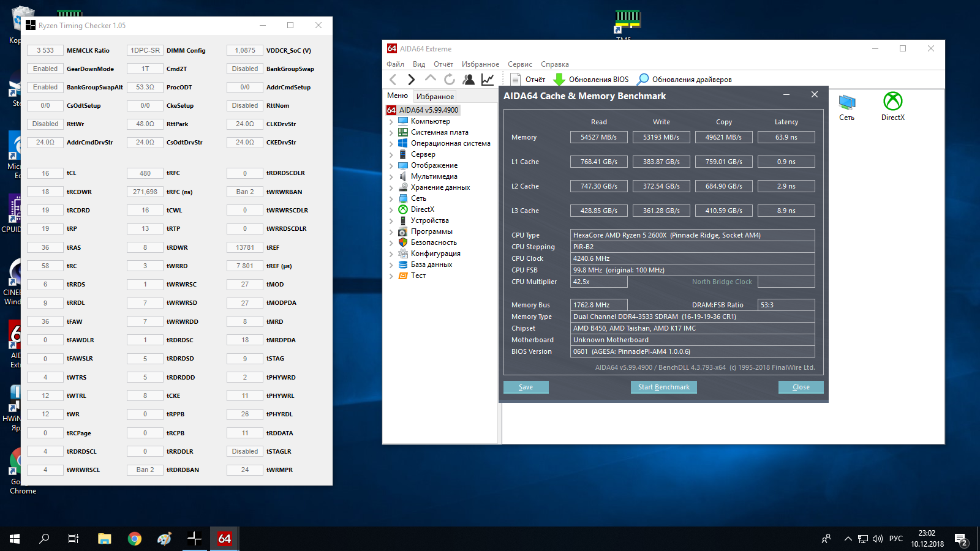Switch to the Меню tab in the sidebar

point(398,96)
